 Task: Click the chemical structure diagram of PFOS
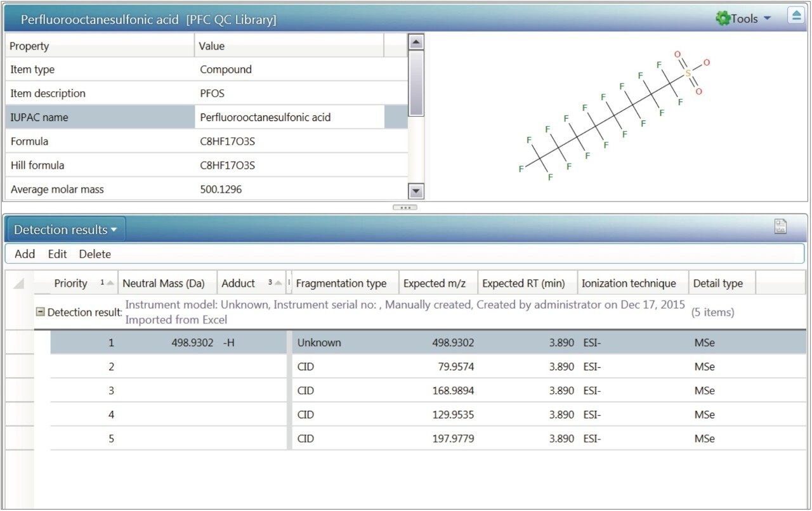point(614,116)
